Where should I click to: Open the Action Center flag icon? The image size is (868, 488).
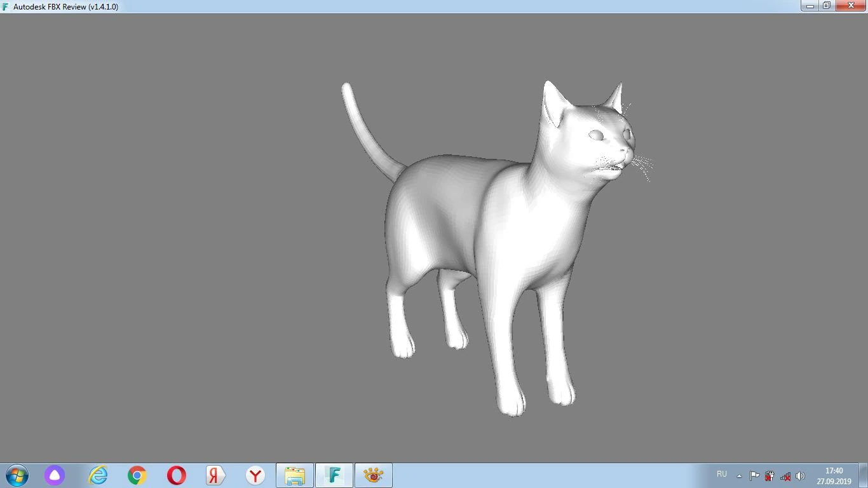click(x=754, y=476)
